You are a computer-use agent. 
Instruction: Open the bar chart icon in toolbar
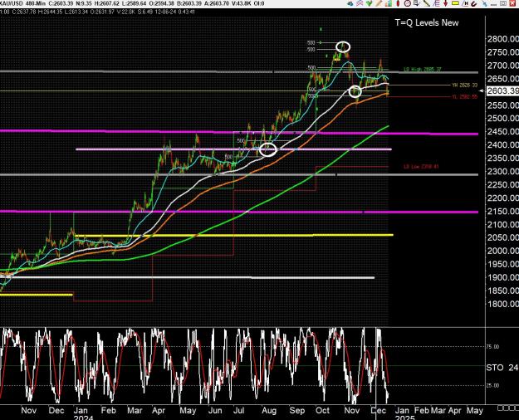coord(389,3)
